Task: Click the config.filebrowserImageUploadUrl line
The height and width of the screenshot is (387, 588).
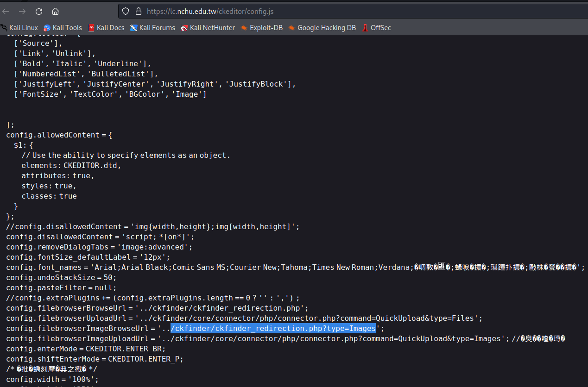Action: point(286,339)
